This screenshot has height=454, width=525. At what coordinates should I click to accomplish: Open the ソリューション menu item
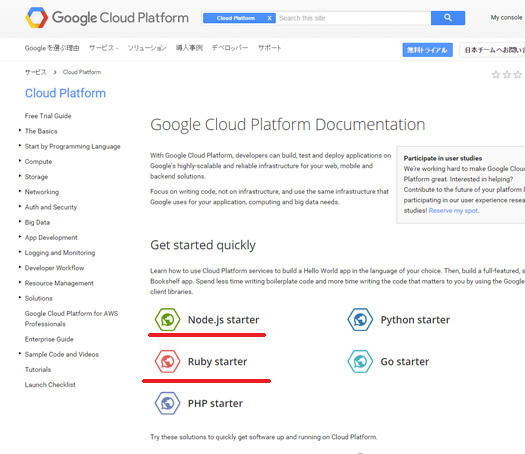pos(147,48)
